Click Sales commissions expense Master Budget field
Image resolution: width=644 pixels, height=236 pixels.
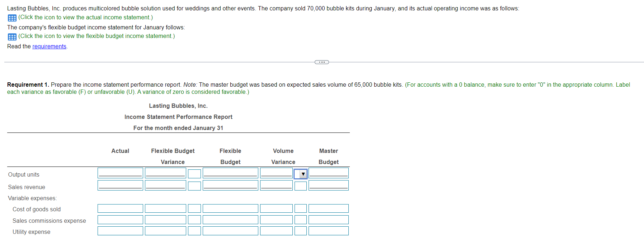[329, 220]
